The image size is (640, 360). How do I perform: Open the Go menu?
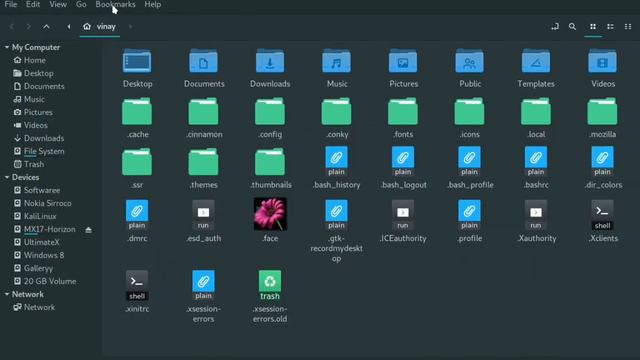click(x=81, y=4)
